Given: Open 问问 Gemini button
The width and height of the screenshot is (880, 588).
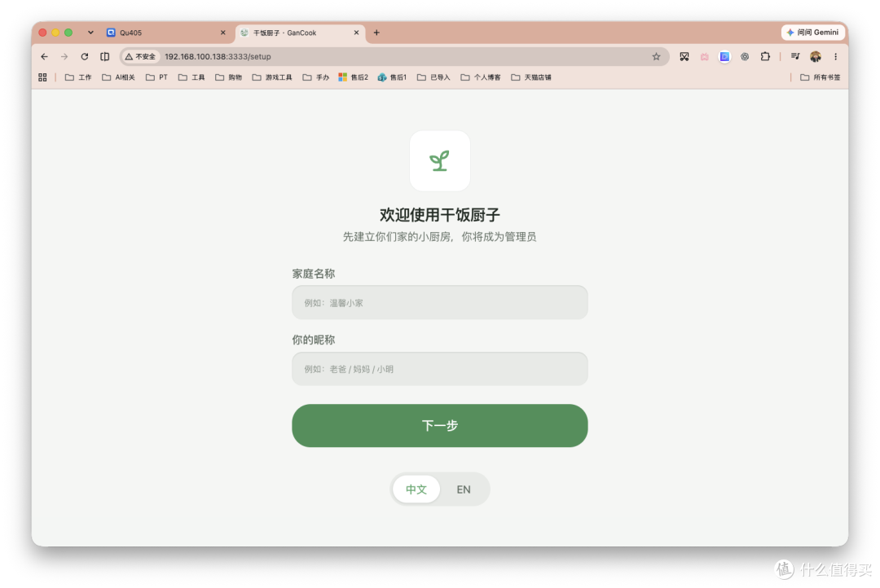Looking at the screenshot, I should pos(812,33).
